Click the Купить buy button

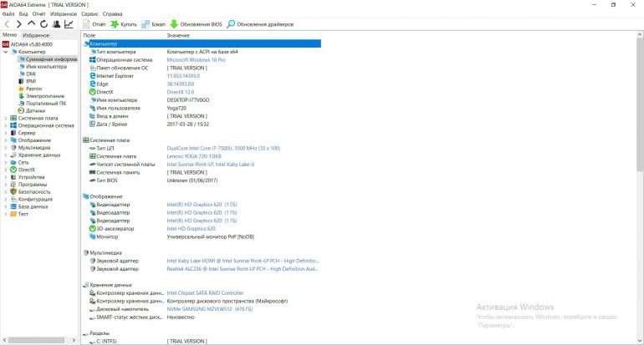(x=124, y=24)
